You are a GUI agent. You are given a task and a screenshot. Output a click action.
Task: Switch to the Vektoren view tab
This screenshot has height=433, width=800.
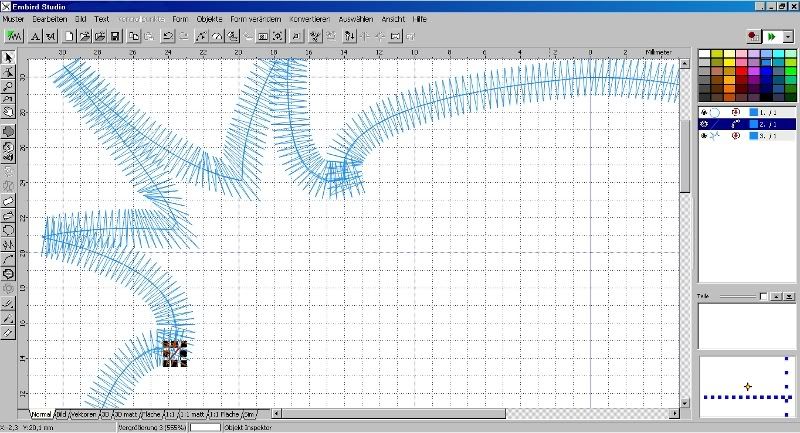pyautogui.click(x=84, y=415)
